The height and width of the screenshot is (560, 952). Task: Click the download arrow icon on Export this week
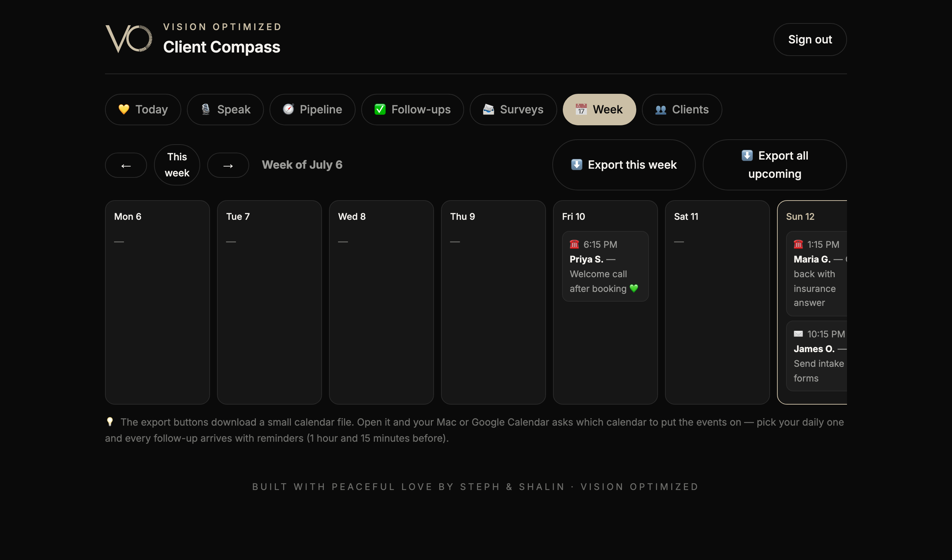click(576, 164)
